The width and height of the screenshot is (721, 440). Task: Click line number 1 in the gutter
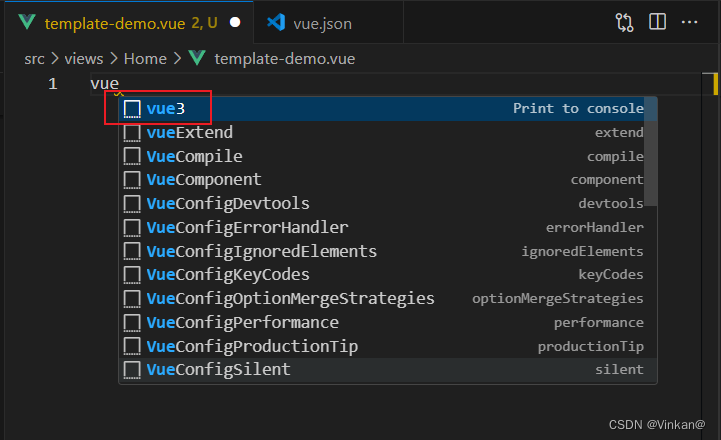(53, 84)
